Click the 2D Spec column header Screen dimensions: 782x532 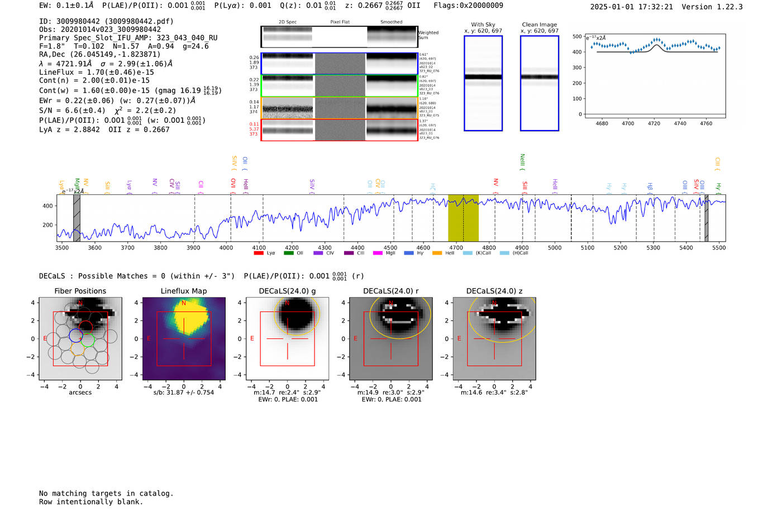288,22
